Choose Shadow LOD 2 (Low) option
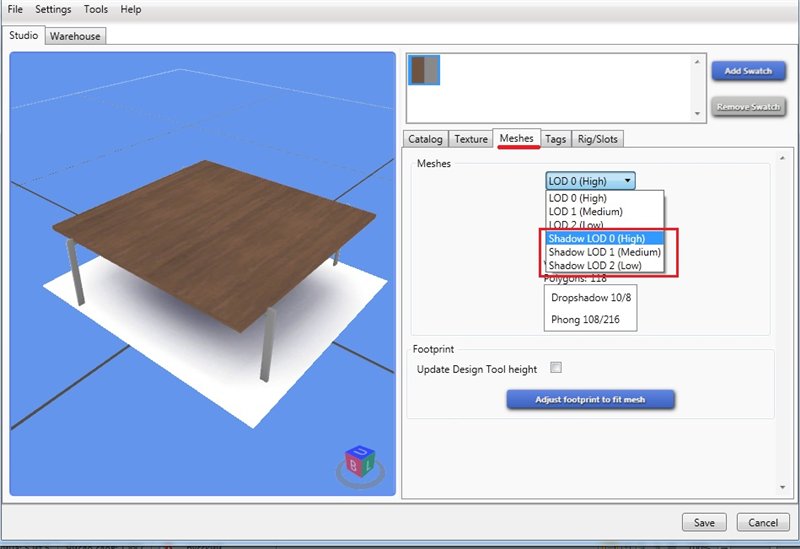 click(596, 265)
